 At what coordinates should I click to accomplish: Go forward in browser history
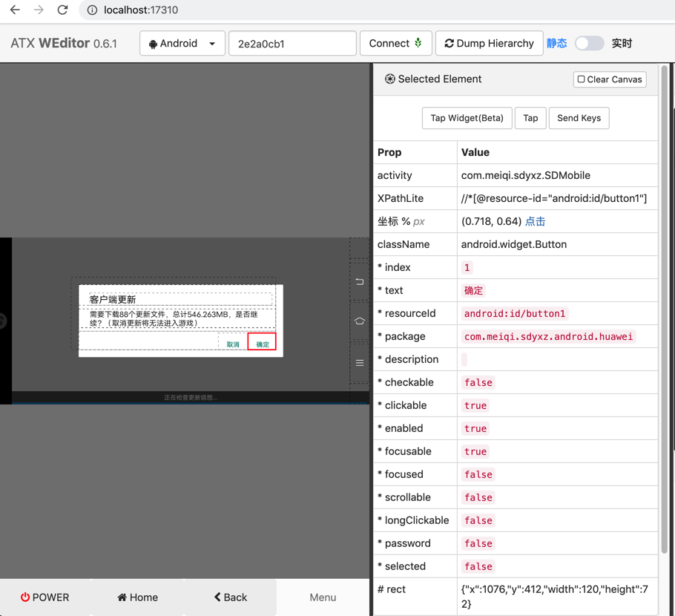click(39, 10)
